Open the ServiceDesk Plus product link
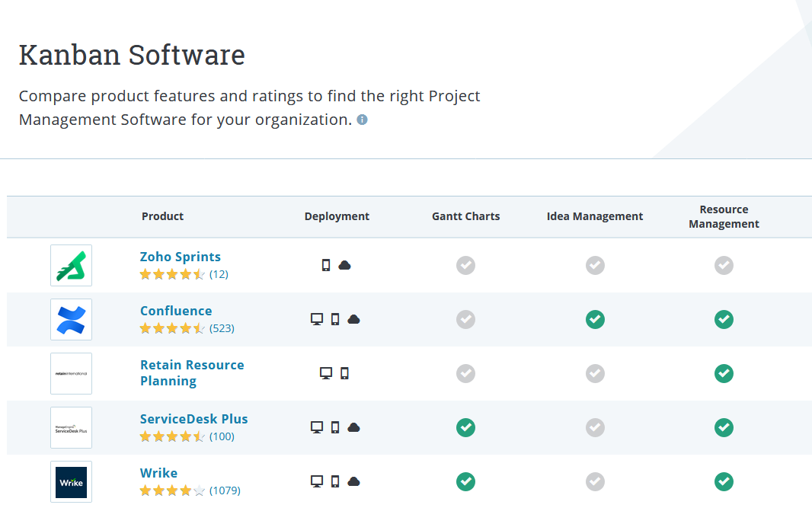Screen dimensions: 812x508 click(x=193, y=418)
